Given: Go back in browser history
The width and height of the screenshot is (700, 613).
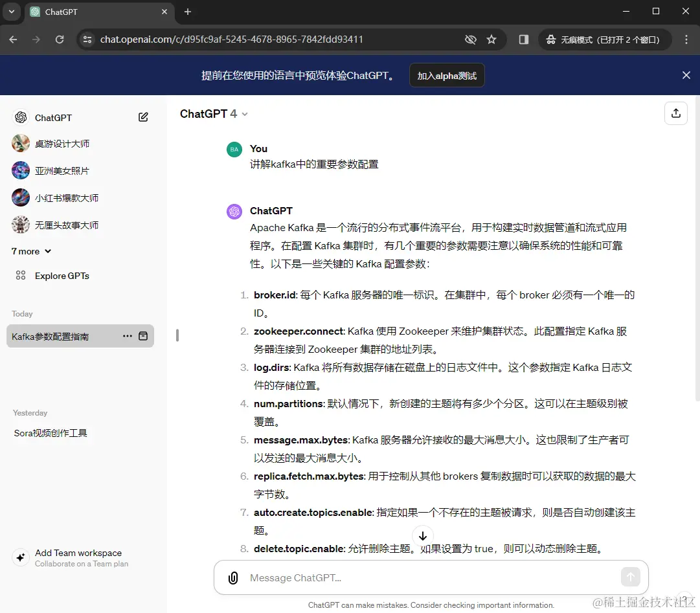Looking at the screenshot, I should coord(13,39).
